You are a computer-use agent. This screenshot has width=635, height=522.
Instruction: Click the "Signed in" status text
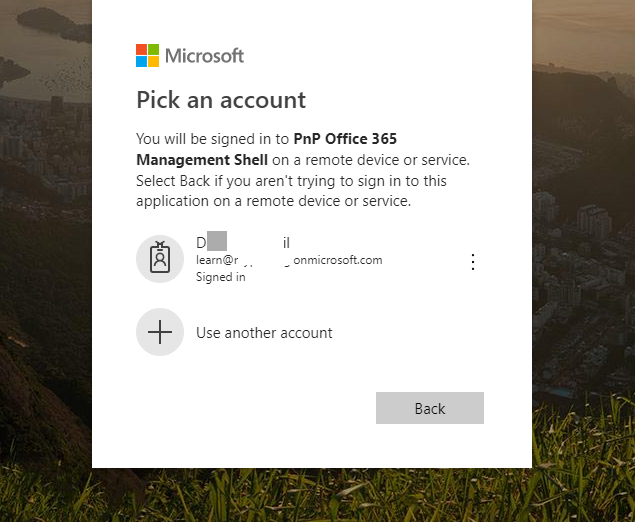click(x=221, y=277)
